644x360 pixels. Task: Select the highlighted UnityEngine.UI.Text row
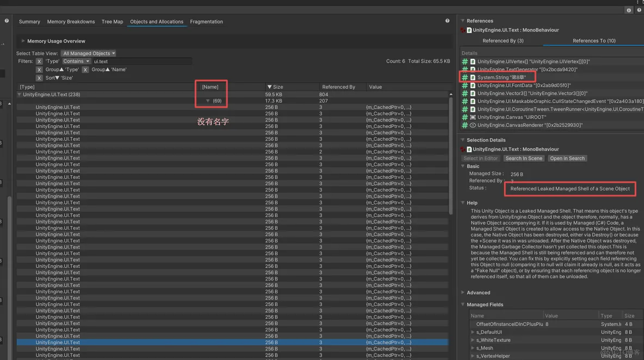(x=232, y=343)
